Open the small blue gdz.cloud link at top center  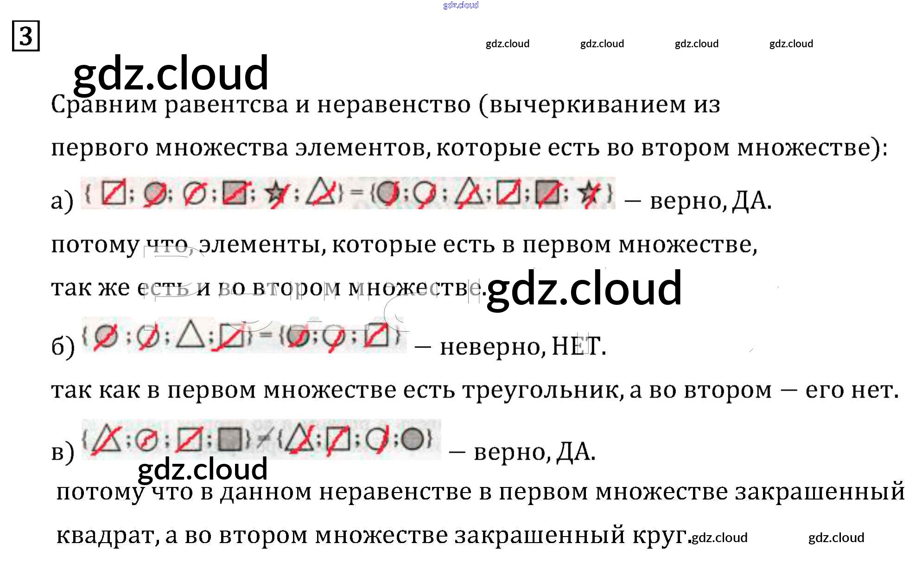[460, 5]
